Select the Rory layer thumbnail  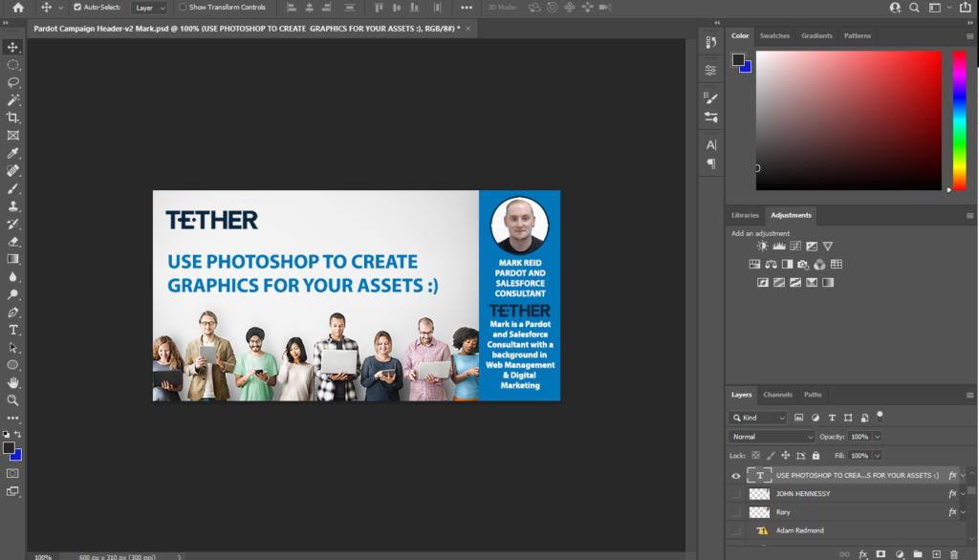click(x=759, y=512)
